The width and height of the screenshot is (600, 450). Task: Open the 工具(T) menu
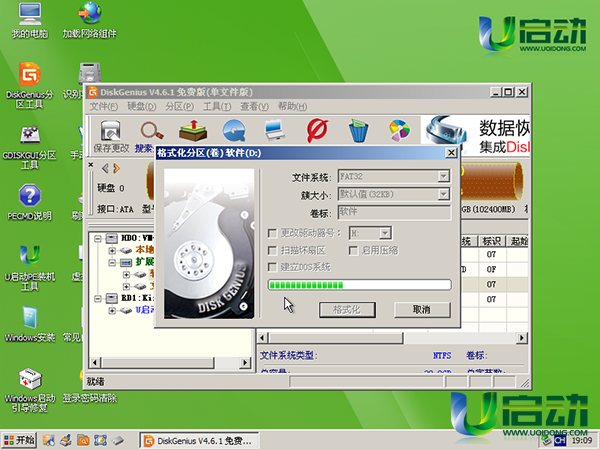(x=217, y=106)
